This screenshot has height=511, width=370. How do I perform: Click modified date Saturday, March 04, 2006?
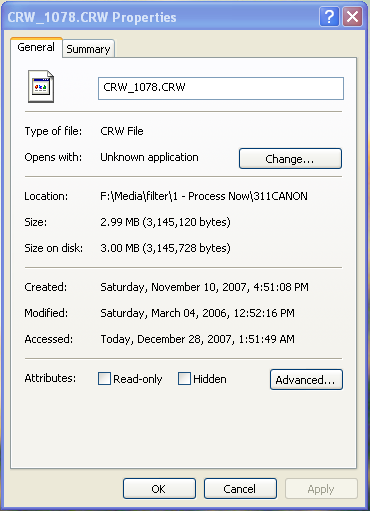coord(197,313)
